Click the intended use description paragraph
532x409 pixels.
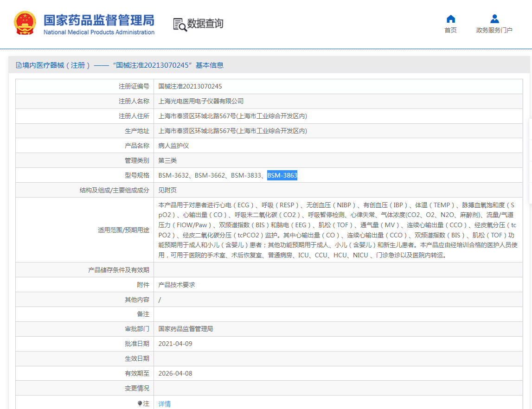tap(338, 230)
